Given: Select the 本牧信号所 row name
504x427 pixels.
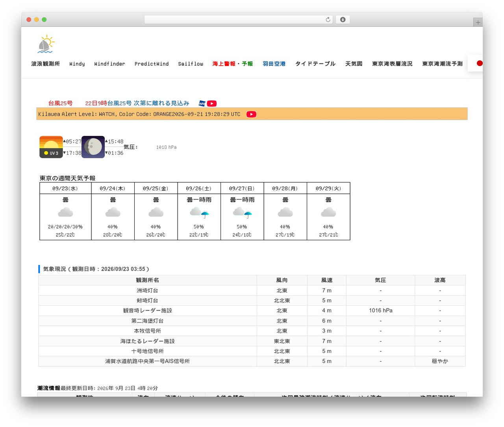Looking at the screenshot, I should point(147,331).
